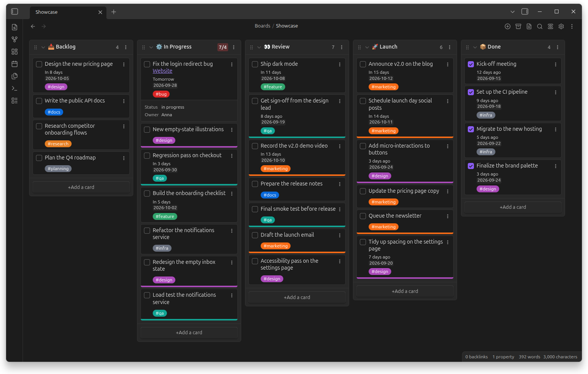The height and width of the screenshot is (374, 588).
Task: Open the graph view from the ribbon
Action: pyautogui.click(x=15, y=39)
